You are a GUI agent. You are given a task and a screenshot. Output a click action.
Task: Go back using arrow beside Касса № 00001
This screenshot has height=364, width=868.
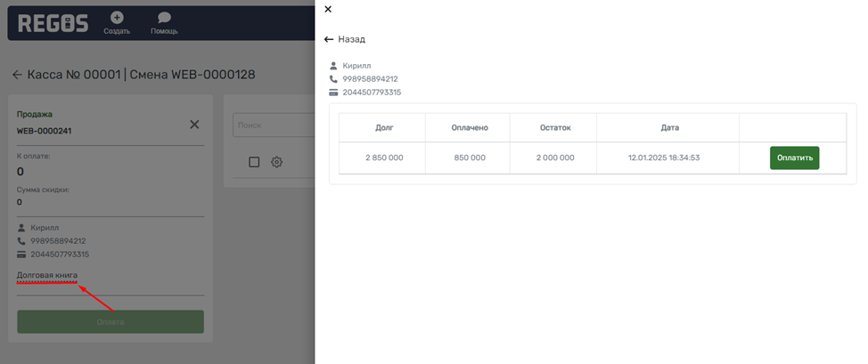click(x=17, y=75)
